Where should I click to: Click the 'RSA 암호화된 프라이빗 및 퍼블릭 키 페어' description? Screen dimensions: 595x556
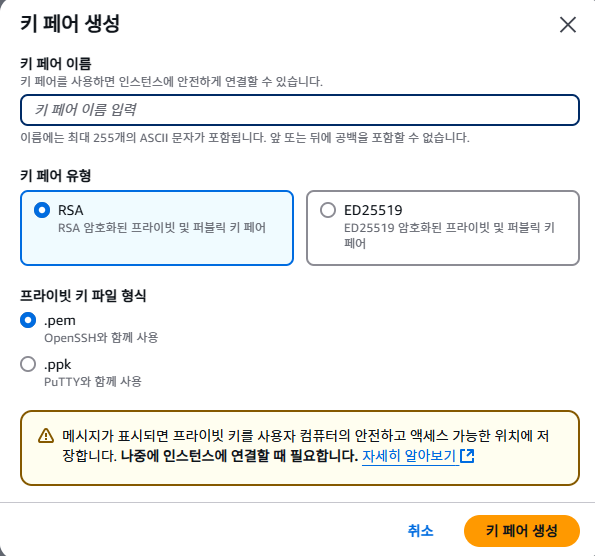[162, 228]
